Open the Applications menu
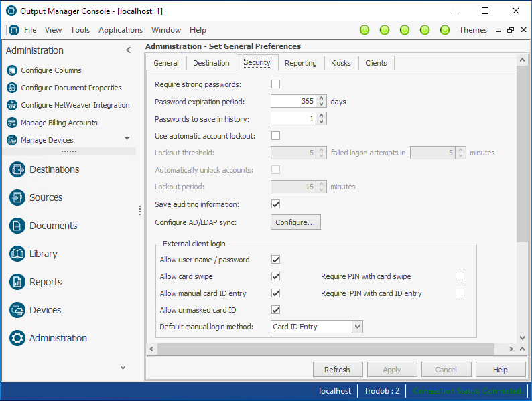Screen dimensions: 532x401 click(x=121, y=30)
